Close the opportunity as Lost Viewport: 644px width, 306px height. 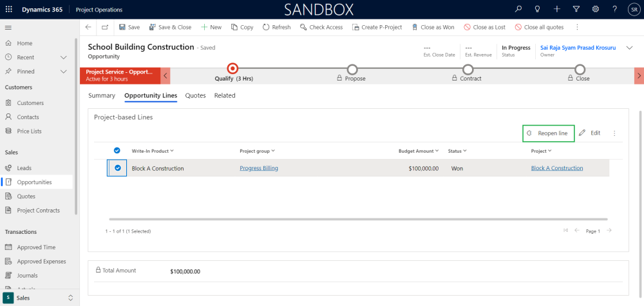485,27
